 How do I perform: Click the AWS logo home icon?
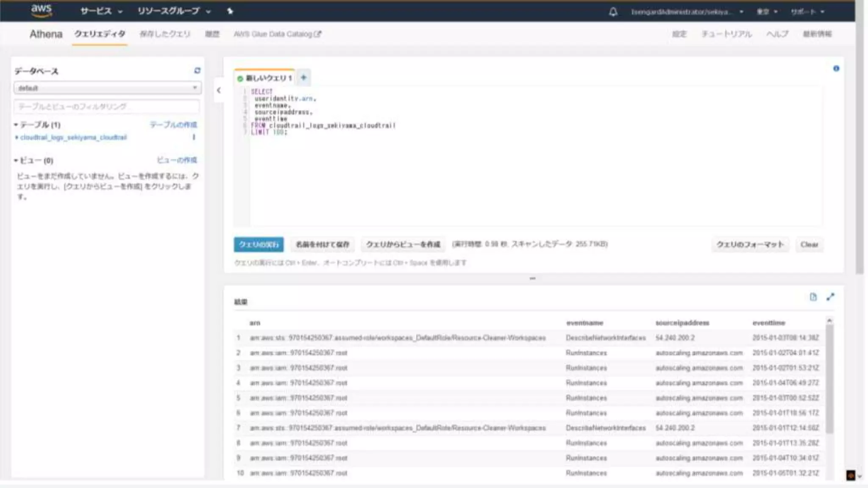pyautogui.click(x=41, y=11)
